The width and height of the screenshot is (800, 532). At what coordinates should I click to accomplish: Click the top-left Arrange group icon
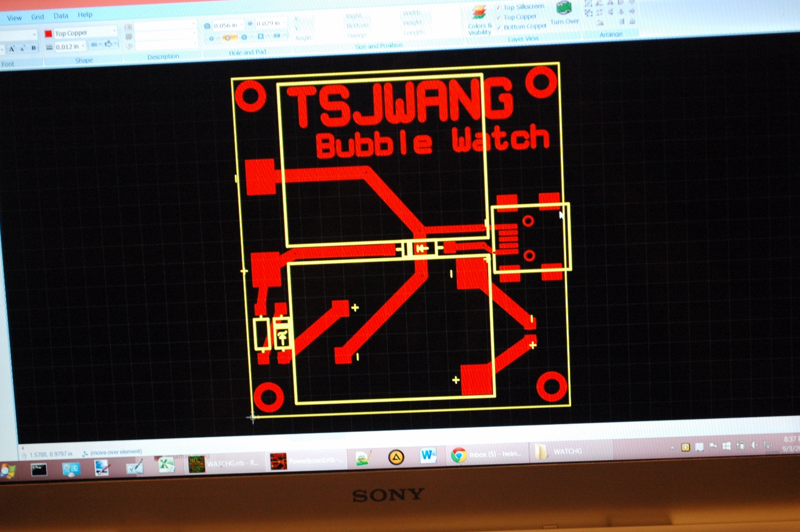coord(588,3)
